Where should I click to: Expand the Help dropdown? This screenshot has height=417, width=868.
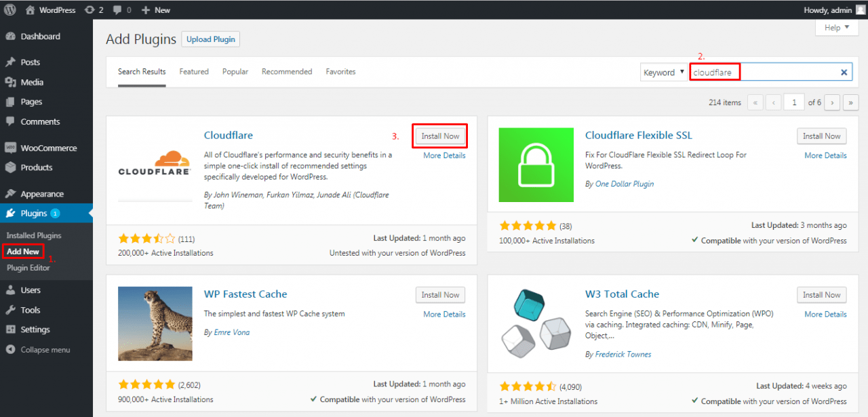click(x=836, y=27)
